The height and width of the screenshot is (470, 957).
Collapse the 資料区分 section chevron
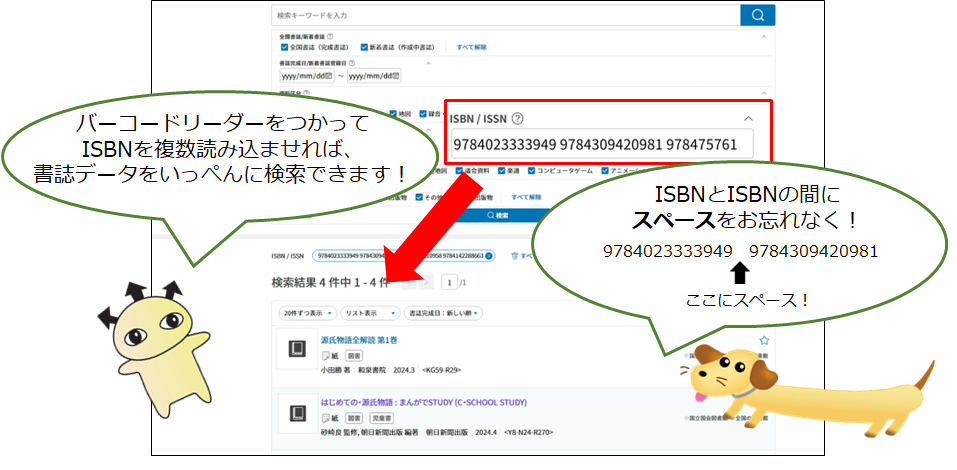point(764,93)
